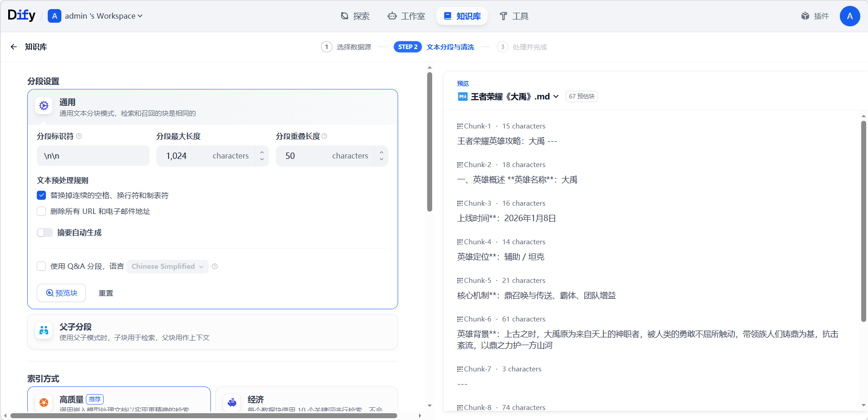This screenshot has width=868, height=420.
Task: Click the Chunk-5 grip icon
Action: click(460, 281)
